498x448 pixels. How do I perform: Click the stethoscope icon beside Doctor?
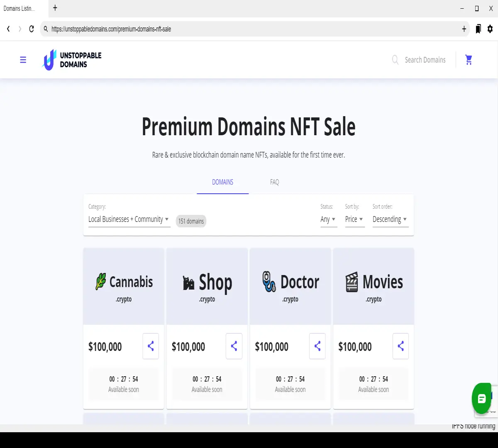click(x=269, y=282)
